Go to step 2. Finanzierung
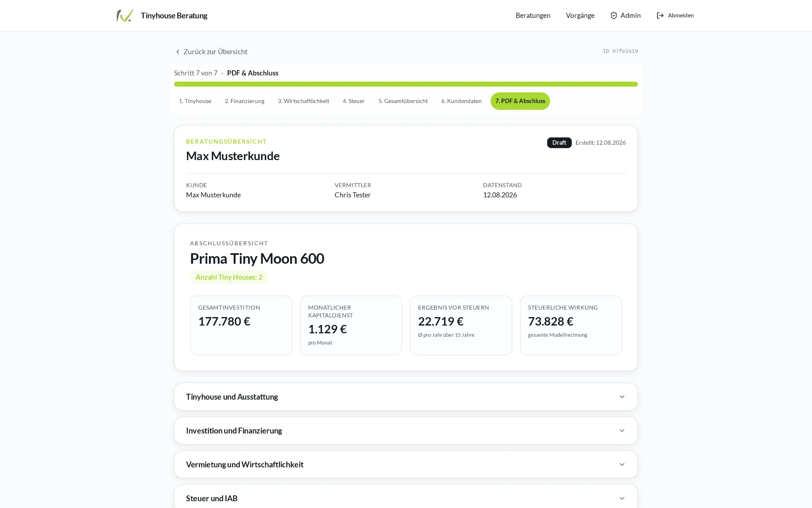 click(244, 101)
